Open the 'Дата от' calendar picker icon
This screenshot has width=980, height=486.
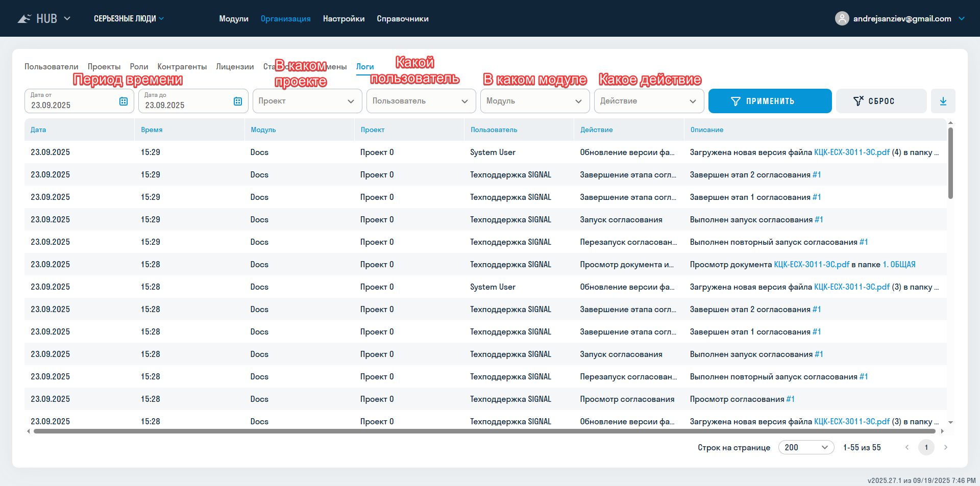124,101
